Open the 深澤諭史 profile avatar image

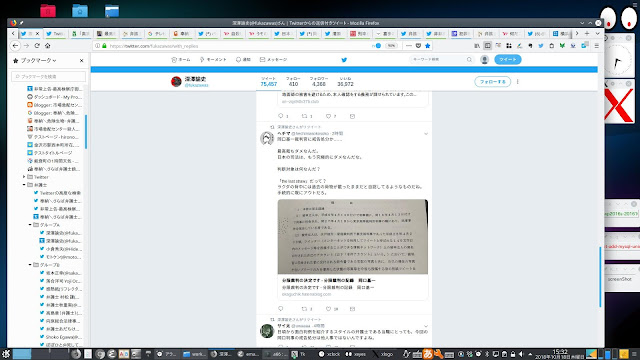click(x=176, y=82)
